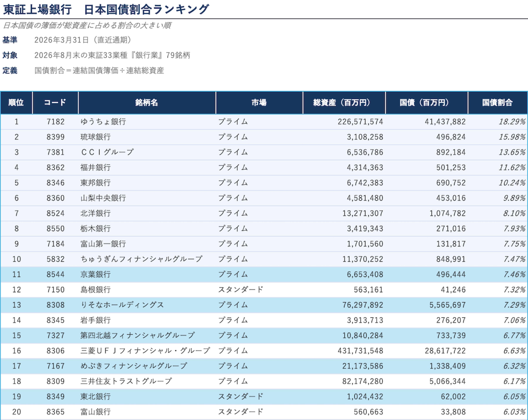Click the 基準 label
This screenshot has height=420, width=528.
(x=10, y=40)
